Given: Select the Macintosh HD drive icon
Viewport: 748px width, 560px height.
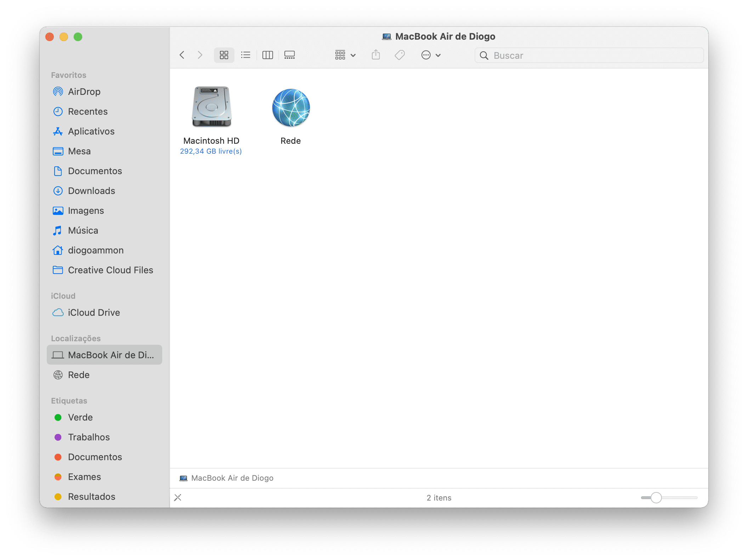Looking at the screenshot, I should [x=211, y=107].
